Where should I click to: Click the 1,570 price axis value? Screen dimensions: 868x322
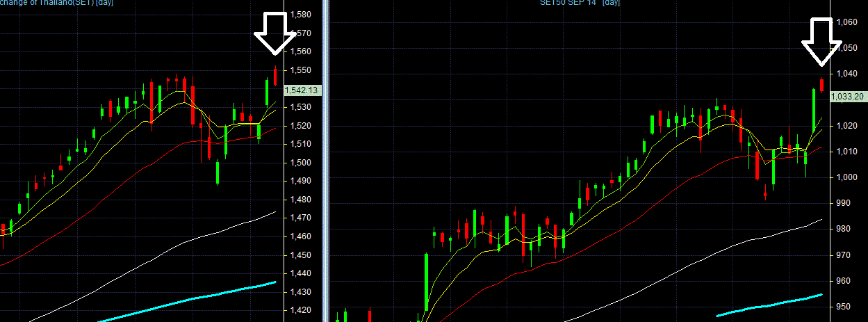[300, 33]
